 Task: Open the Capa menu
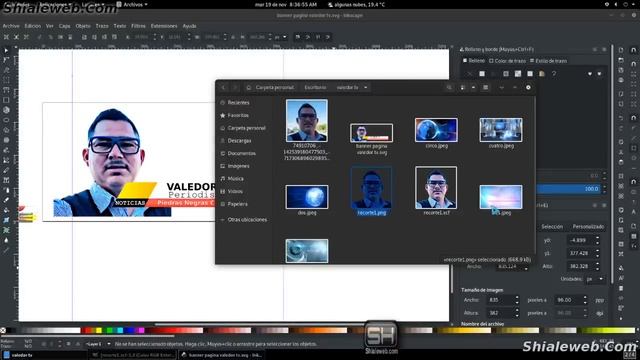pos(64,26)
